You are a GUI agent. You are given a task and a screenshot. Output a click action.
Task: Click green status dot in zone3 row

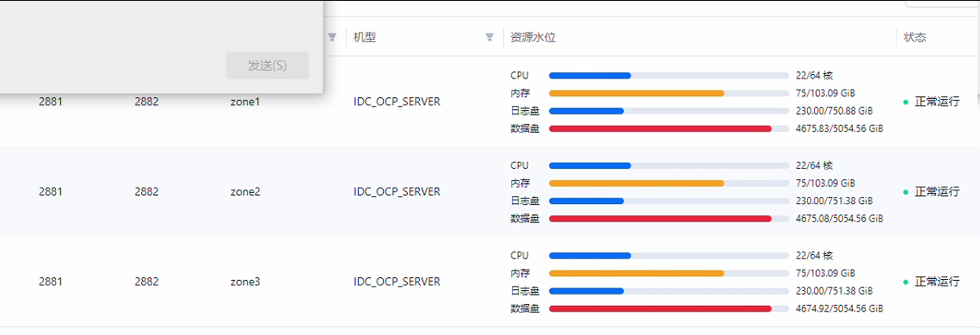[906, 282]
